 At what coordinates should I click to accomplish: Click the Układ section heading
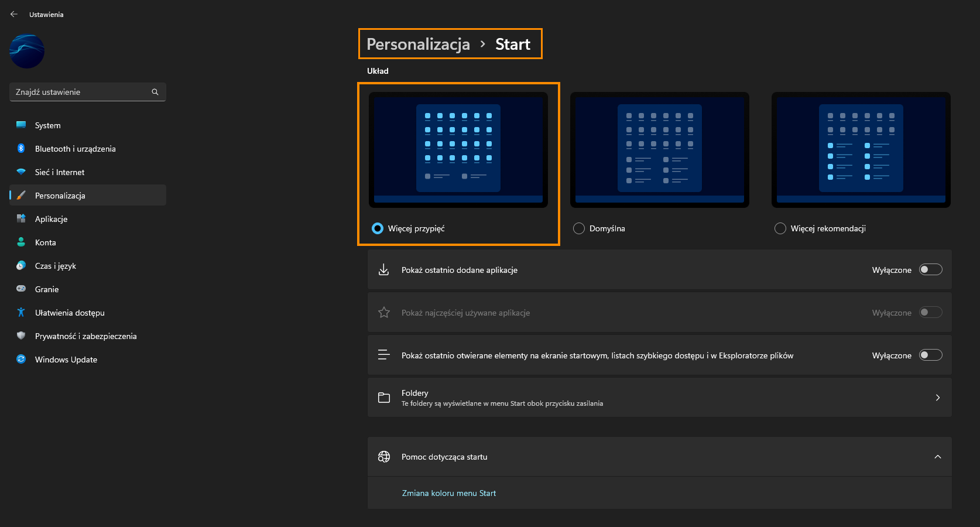378,71
